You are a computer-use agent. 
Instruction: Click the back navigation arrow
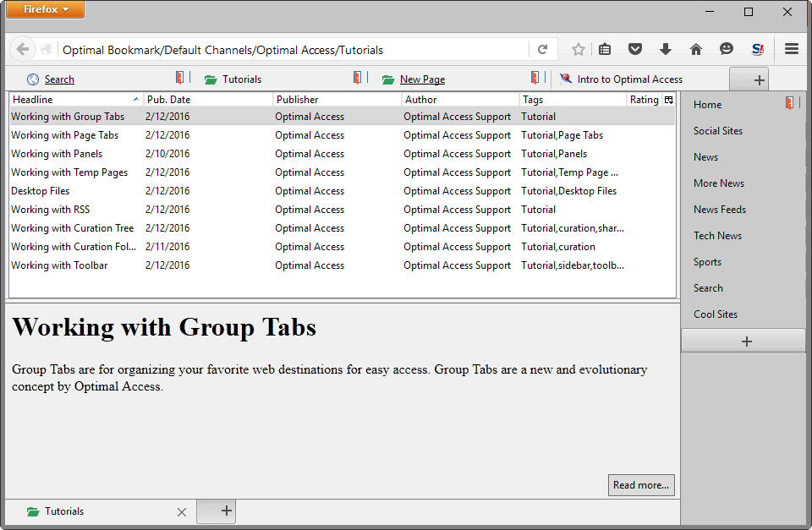pyautogui.click(x=23, y=49)
